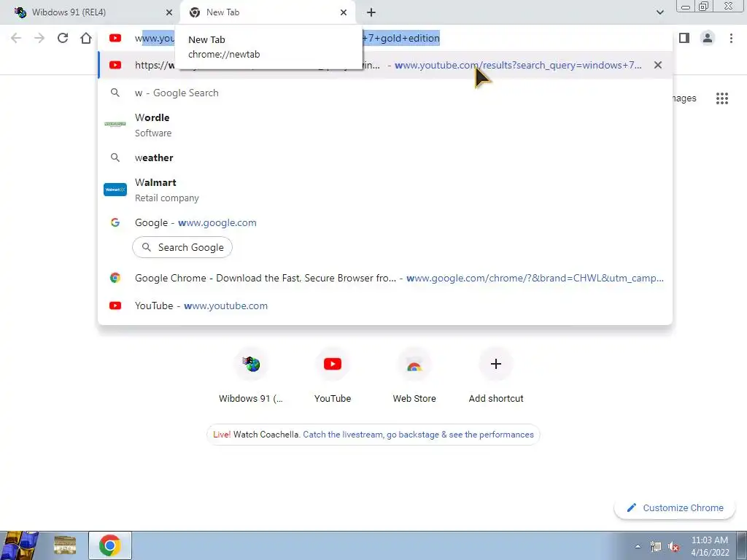Screen dimensions: 747x560
Task: Click the address bar URL text
Action: (287, 38)
